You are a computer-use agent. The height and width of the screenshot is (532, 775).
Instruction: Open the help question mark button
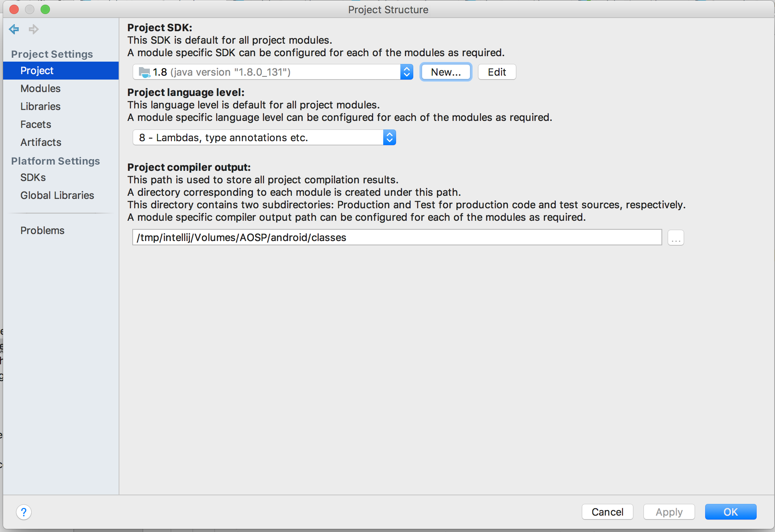tap(24, 512)
